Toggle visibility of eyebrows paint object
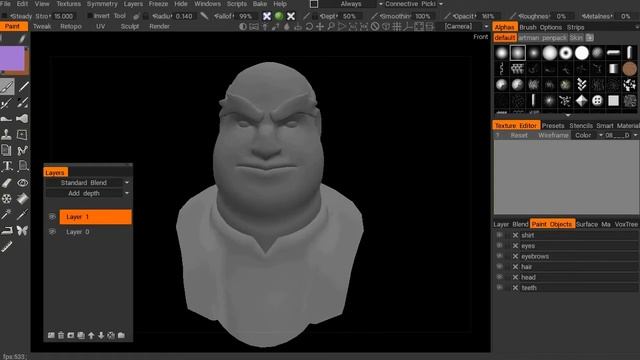The image size is (640, 360). 499,256
